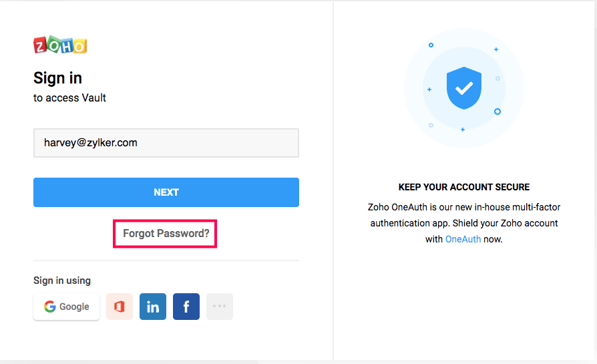
Task: Show more sign-in providers via ellipsis
Action: pos(220,307)
